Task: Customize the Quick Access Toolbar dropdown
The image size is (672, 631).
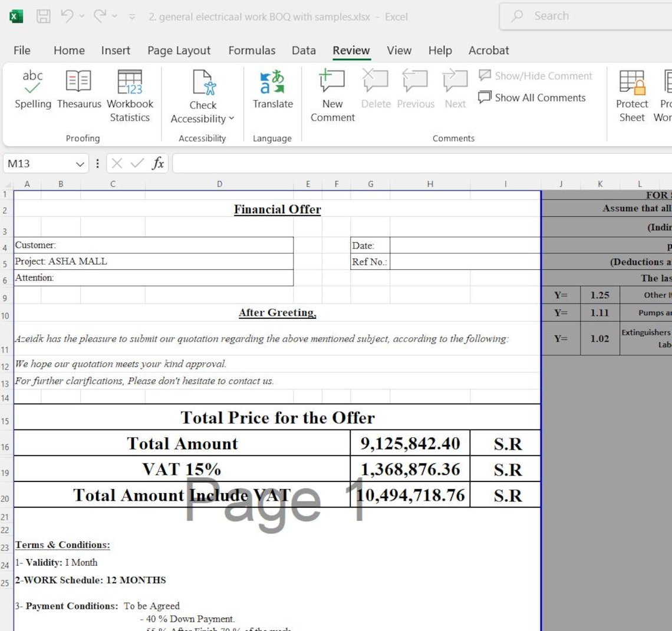Action: tap(132, 17)
